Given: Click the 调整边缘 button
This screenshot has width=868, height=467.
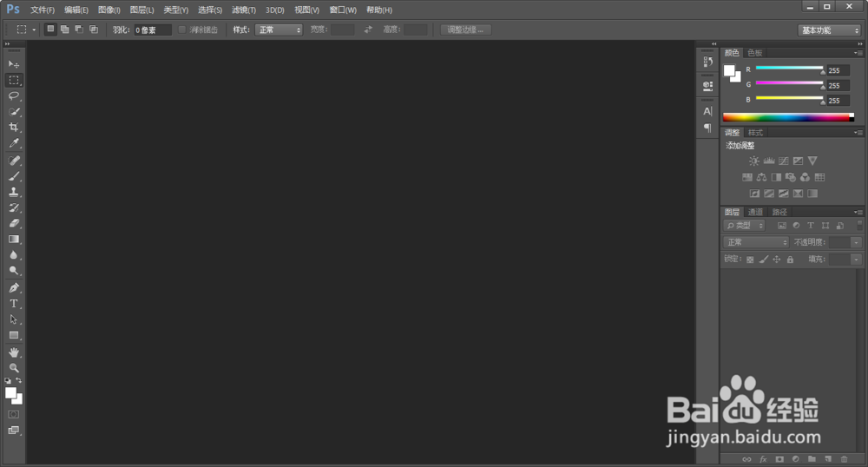Looking at the screenshot, I should point(465,30).
